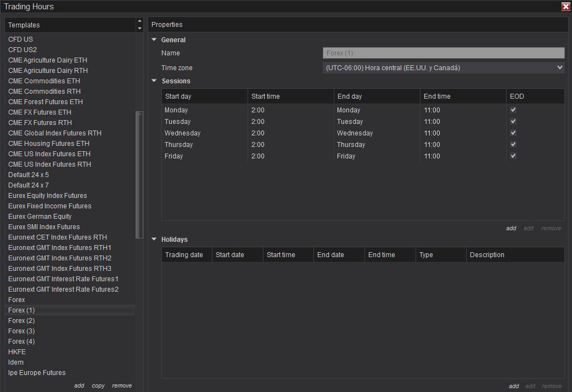The height and width of the screenshot is (392, 572).
Task: Click add below the Sessions table
Action: [511, 228]
